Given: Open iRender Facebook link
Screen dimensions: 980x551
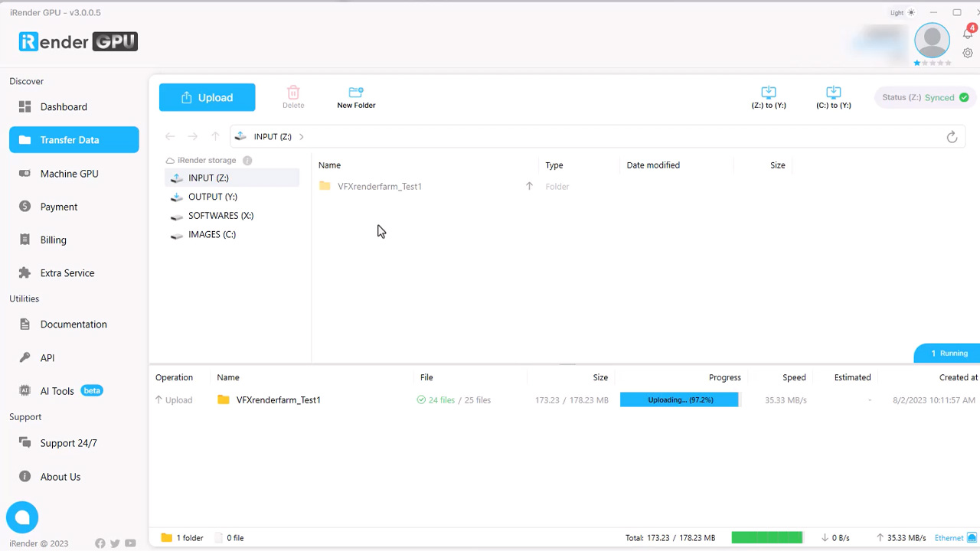Looking at the screenshot, I should [100, 543].
